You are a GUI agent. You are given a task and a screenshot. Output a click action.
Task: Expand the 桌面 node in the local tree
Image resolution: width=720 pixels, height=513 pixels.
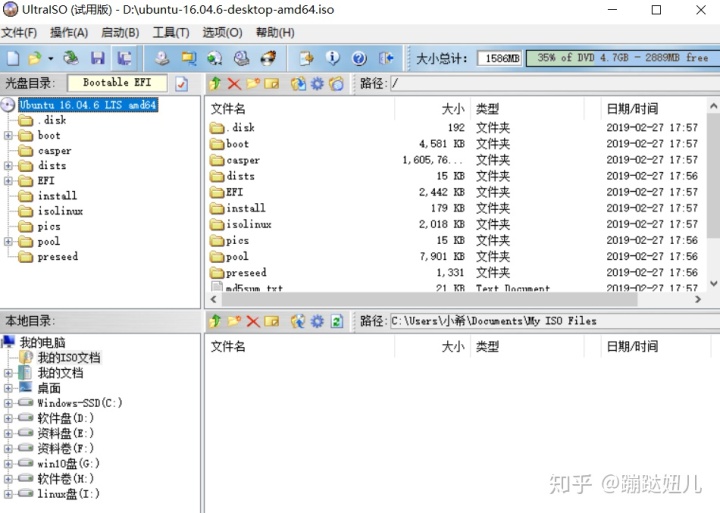8,388
